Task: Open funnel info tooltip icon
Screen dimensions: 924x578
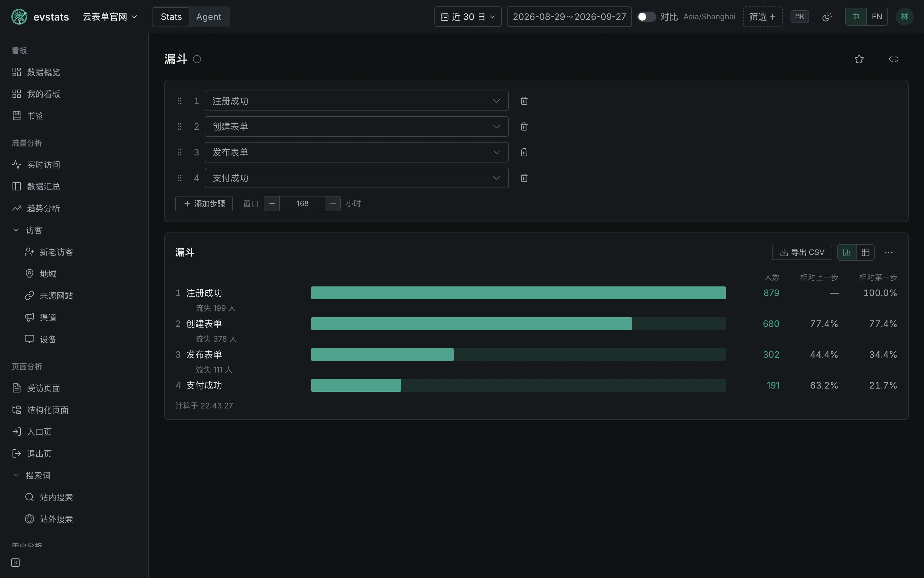Action: (197, 59)
